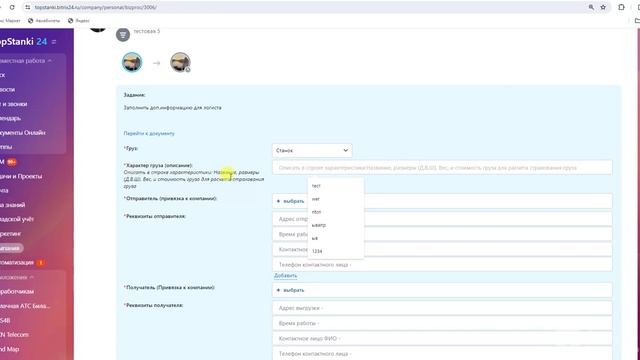Click the Характер груза description input field

[442, 168]
